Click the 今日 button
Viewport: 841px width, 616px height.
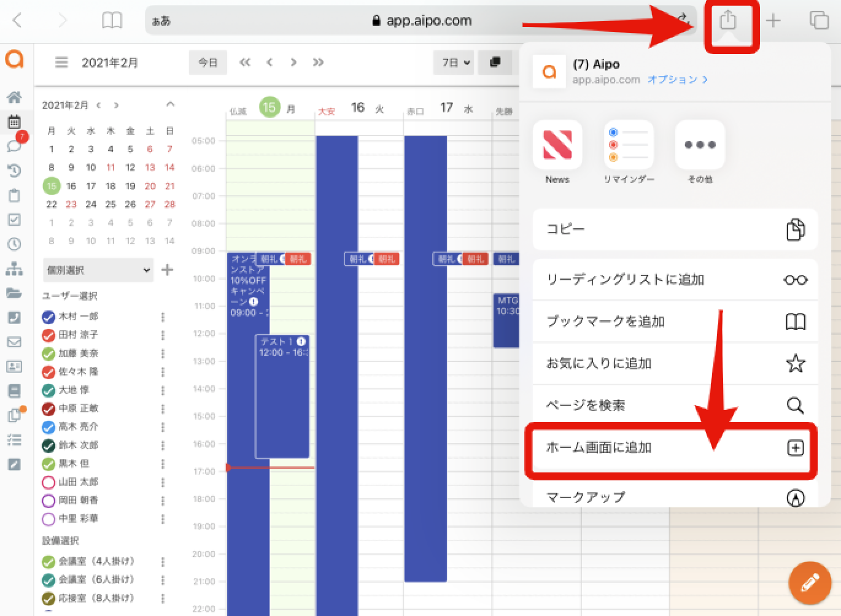207,62
